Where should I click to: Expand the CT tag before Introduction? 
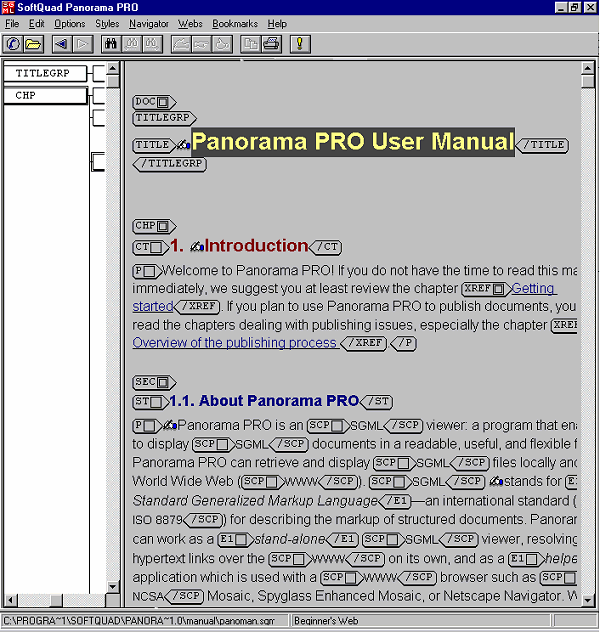[x=155, y=247]
